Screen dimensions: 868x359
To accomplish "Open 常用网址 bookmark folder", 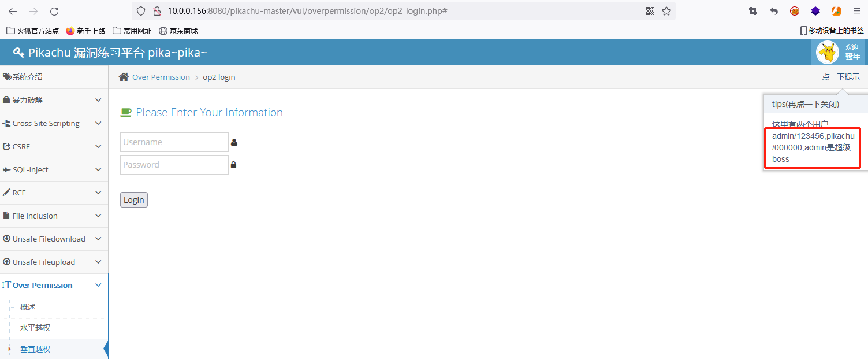I will 132,31.
